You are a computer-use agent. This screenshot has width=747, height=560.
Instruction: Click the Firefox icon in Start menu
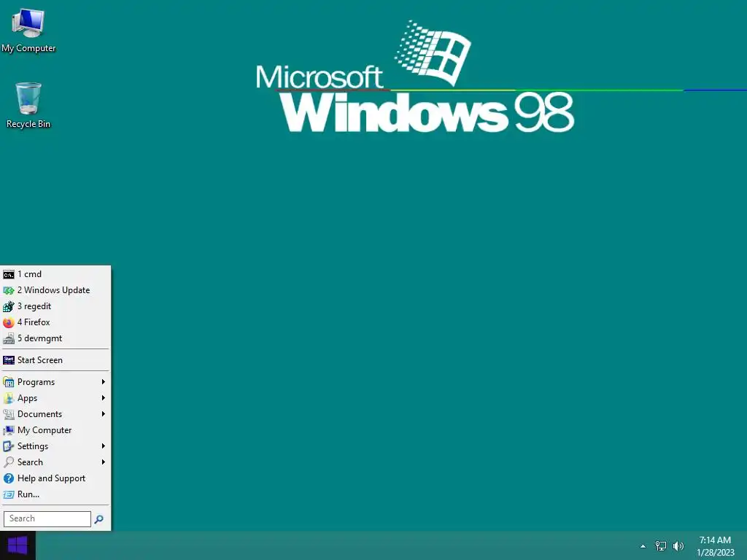coord(9,322)
